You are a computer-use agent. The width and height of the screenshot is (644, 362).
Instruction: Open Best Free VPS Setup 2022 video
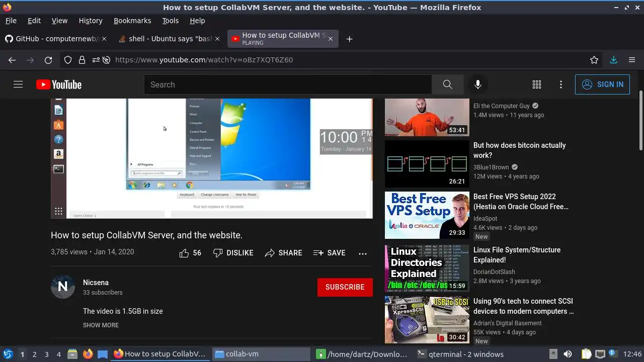(521, 202)
